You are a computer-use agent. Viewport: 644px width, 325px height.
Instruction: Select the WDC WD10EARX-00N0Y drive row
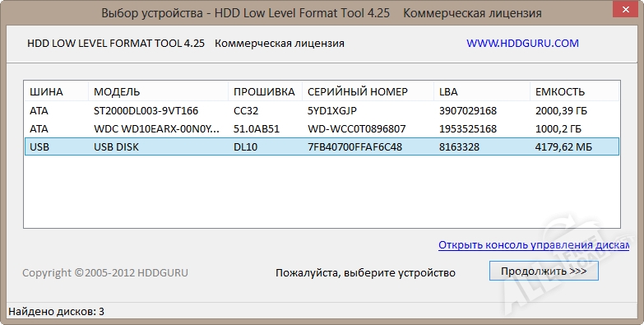point(322,129)
